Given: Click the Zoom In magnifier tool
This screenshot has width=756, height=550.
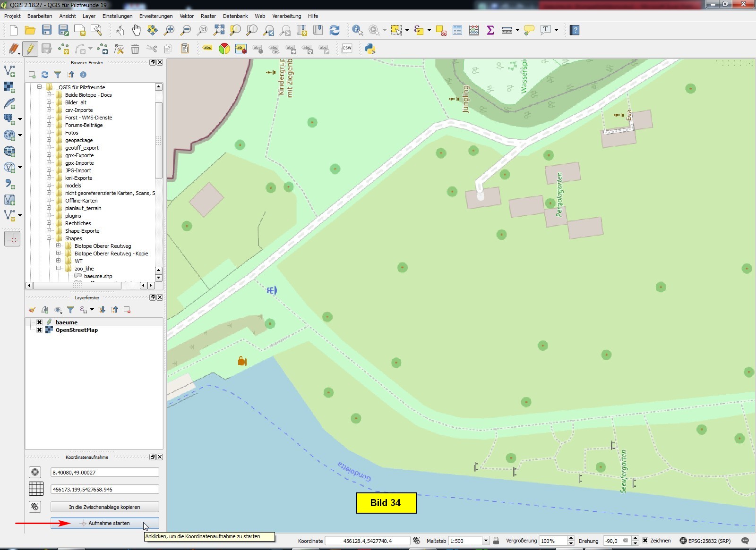Looking at the screenshot, I should (169, 30).
